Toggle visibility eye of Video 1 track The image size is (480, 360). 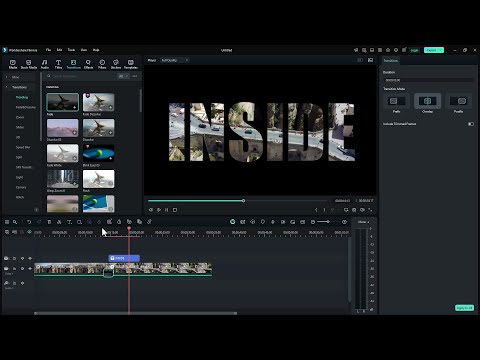coord(30,268)
